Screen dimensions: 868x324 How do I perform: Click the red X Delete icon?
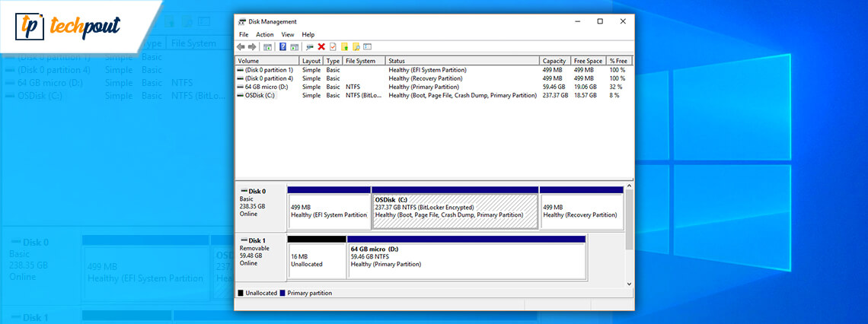point(321,46)
